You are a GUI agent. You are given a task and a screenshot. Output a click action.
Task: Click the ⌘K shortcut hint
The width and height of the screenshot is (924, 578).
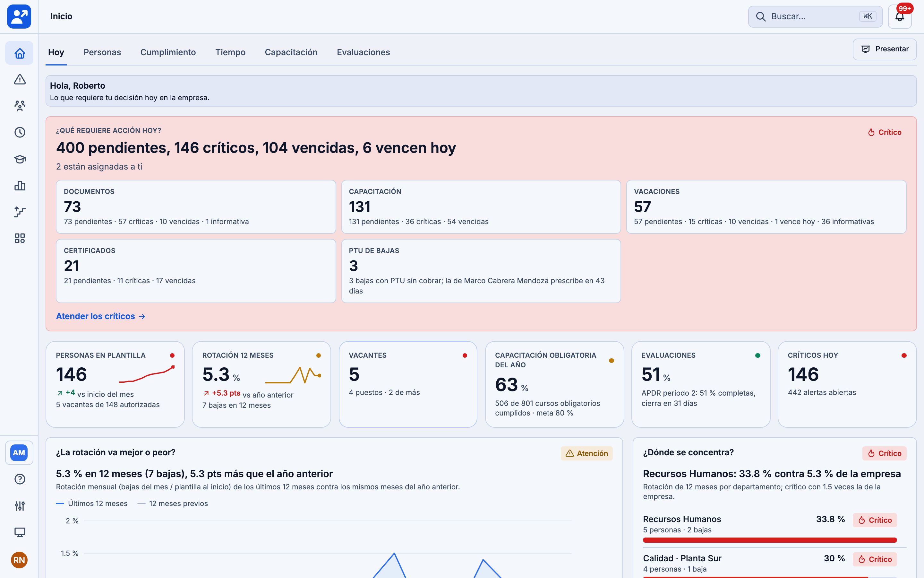click(x=868, y=16)
